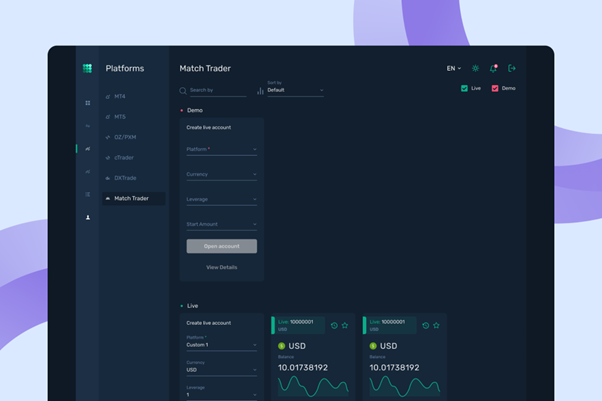Click the search magnifier icon
Image resolution: width=602 pixels, height=401 pixels.
click(x=183, y=91)
